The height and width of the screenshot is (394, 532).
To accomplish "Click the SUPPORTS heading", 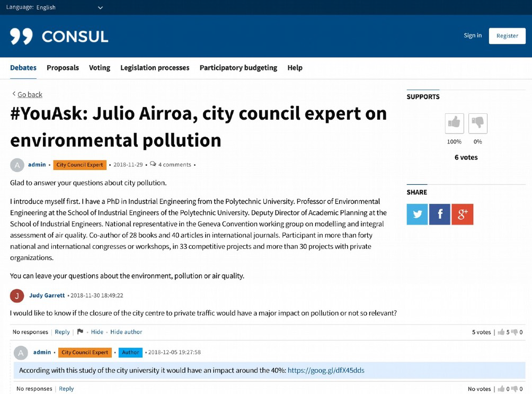I will point(423,97).
